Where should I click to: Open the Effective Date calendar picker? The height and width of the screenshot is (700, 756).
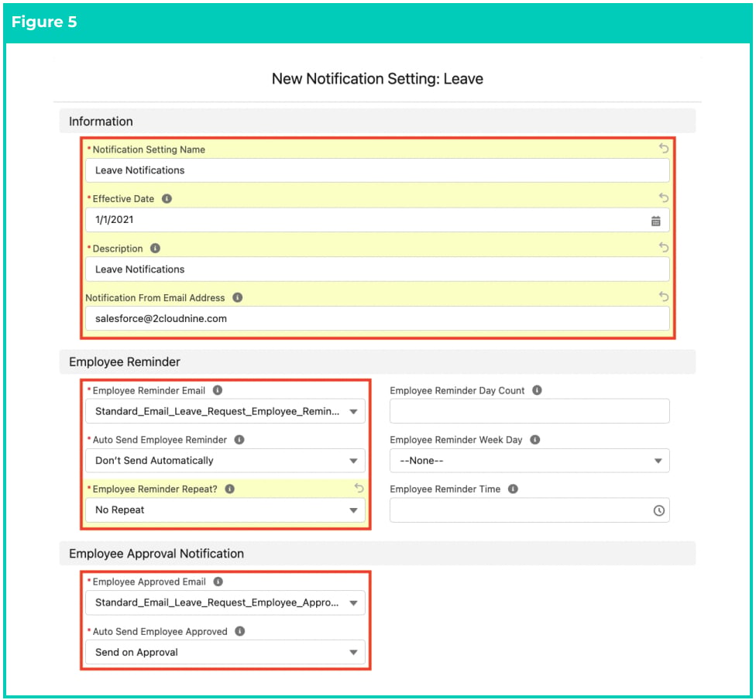pos(656,221)
